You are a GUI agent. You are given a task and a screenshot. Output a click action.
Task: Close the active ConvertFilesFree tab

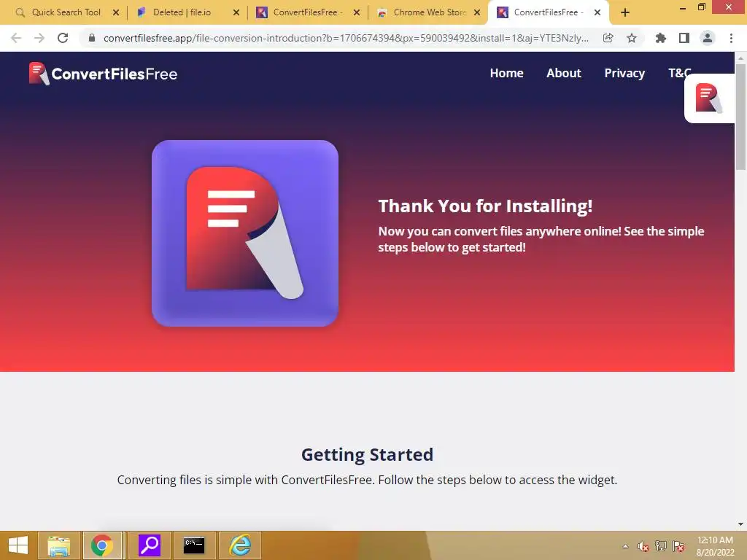pyautogui.click(x=597, y=13)
